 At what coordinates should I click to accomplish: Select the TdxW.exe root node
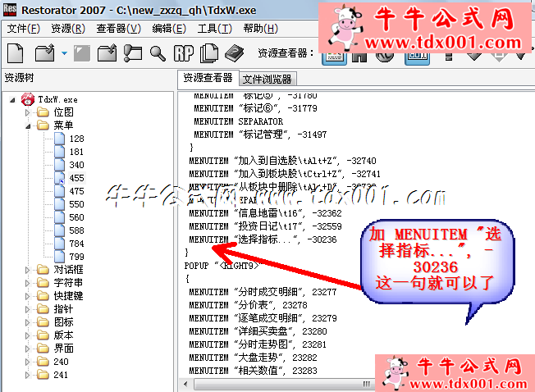pyautogui.click(x=56, y=99)
